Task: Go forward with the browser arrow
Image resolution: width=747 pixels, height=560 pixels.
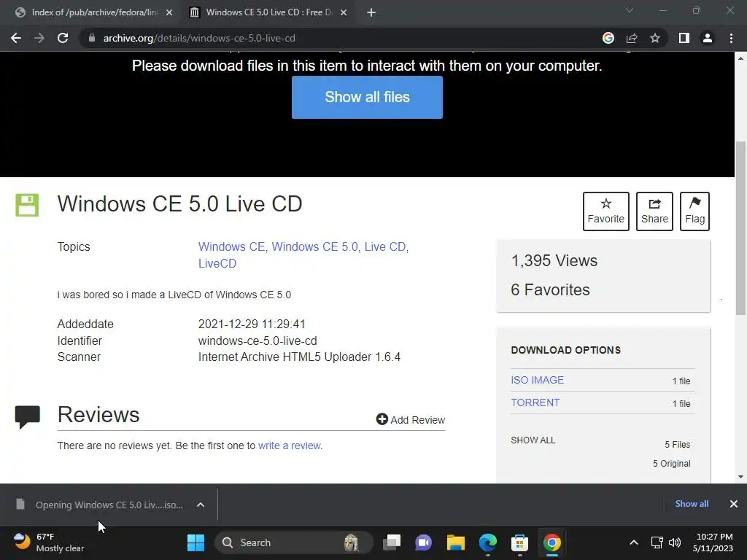Action: 39,38
